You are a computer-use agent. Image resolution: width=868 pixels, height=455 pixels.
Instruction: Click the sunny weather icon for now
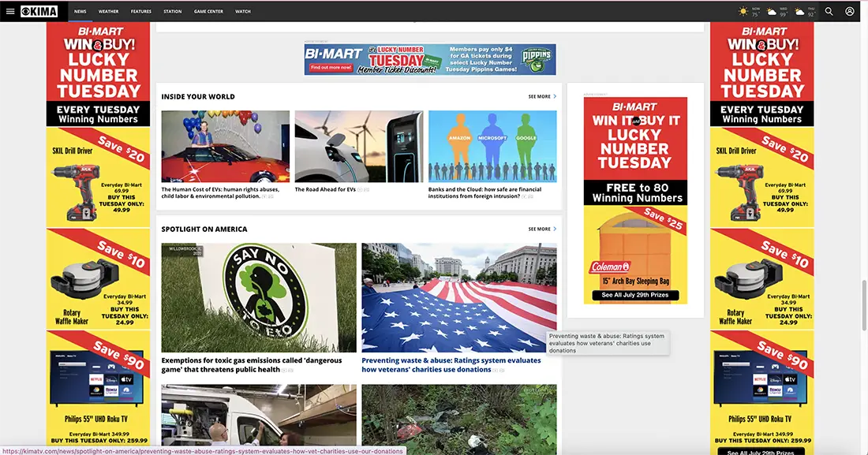(x=743, y=11)
